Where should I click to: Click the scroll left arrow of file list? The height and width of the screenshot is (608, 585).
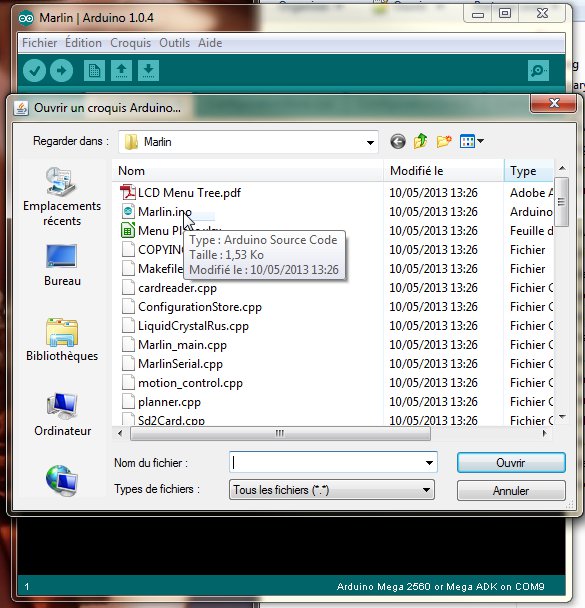click(x=120, y=433)
